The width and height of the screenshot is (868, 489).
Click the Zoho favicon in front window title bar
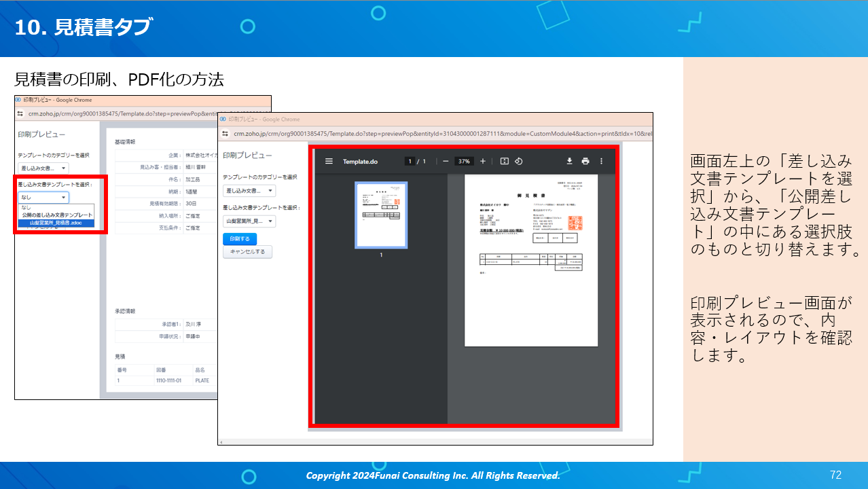pos(222,119)
